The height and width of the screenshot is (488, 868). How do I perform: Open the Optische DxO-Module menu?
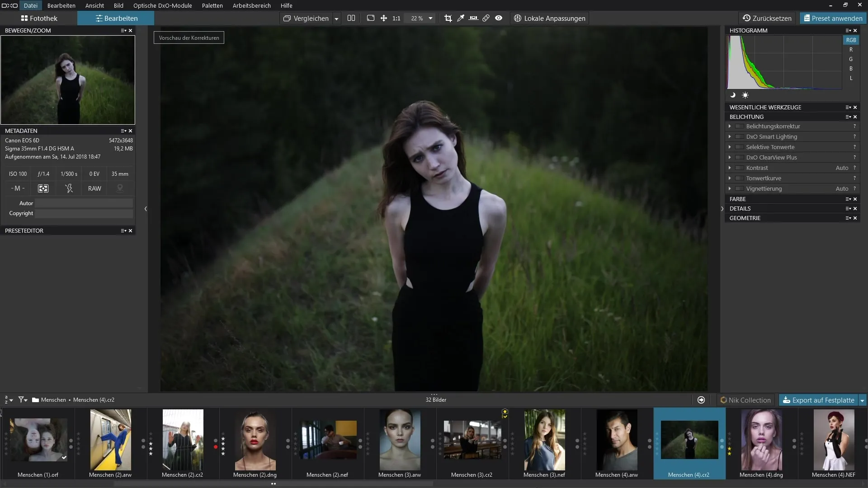(x=162, y=5)
